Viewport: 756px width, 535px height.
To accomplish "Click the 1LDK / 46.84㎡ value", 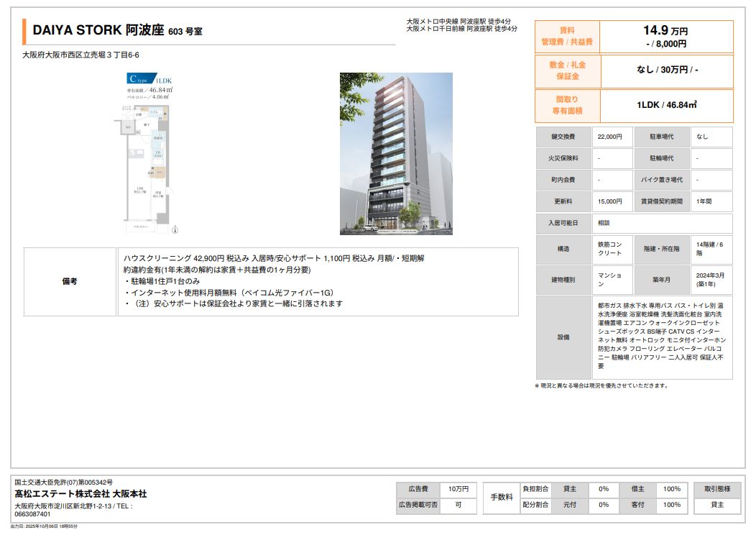I will click(x=666, y=105).
